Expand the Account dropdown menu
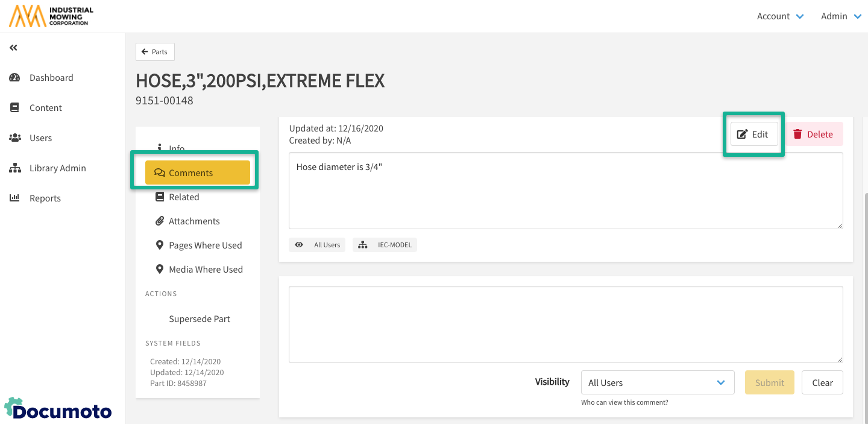This screenshot has width=868, height=424. coord(780,16)
